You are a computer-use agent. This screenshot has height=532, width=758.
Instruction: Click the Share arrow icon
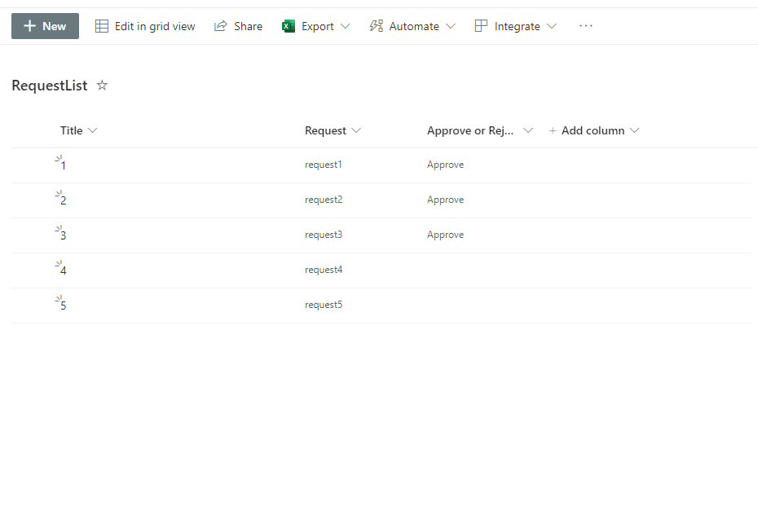point(220,26)
